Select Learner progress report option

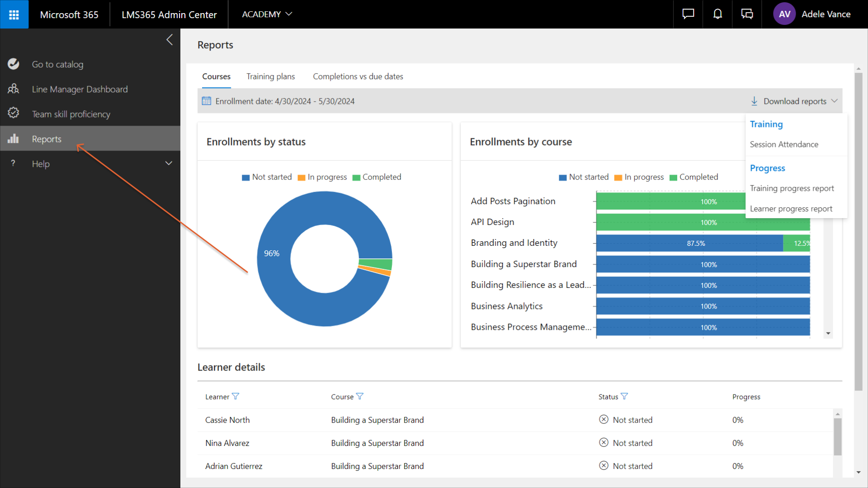[791, 209]
